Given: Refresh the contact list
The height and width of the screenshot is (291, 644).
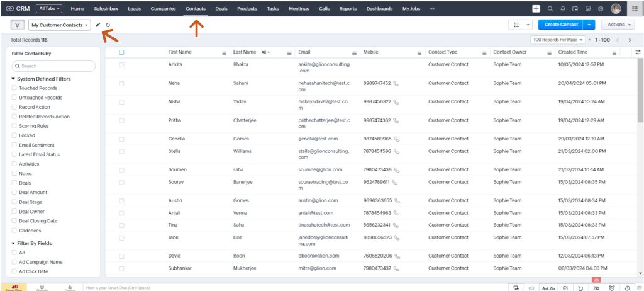Looking at the screenshot, I should coord(108,25).
